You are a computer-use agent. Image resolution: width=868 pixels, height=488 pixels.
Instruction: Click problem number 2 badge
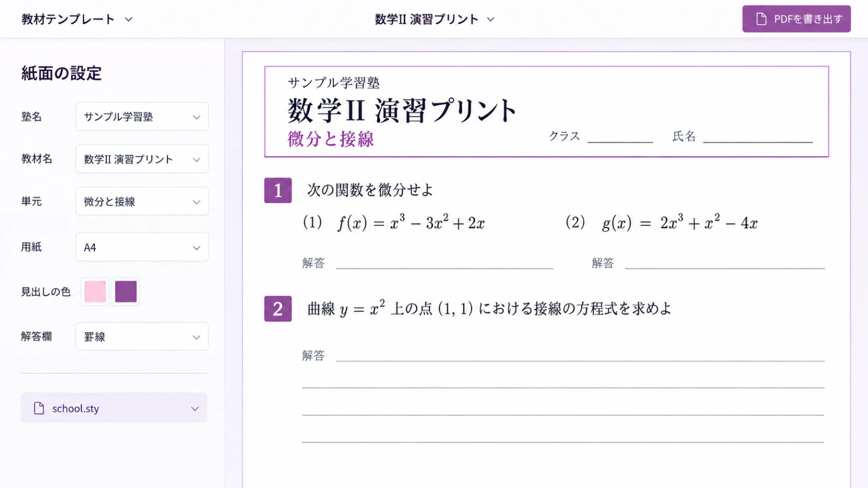tap(278, 309)
